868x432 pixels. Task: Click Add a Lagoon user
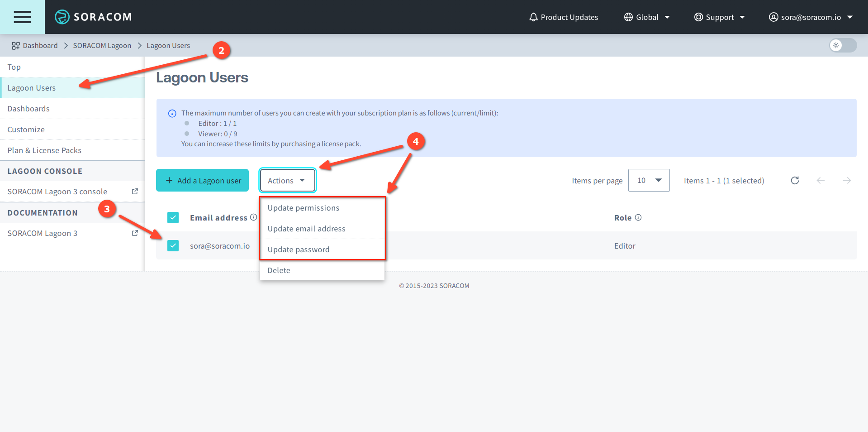point(202,180)
